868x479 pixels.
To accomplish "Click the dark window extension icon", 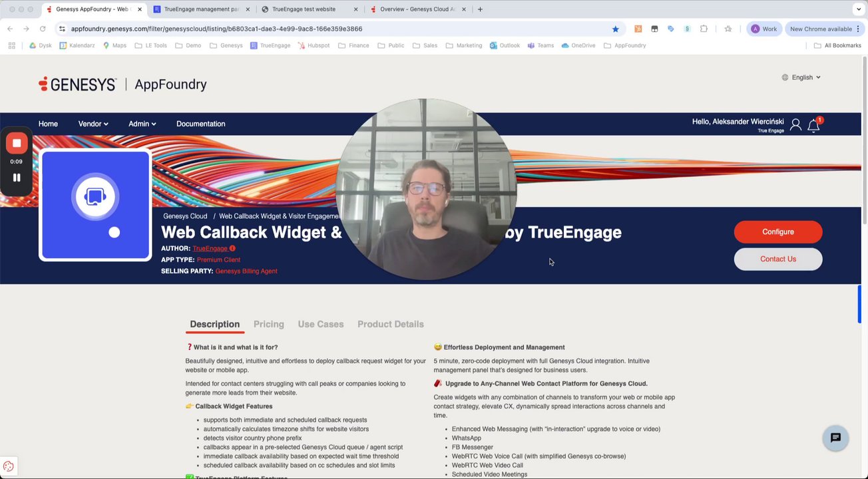I will (x=654, y=29).
